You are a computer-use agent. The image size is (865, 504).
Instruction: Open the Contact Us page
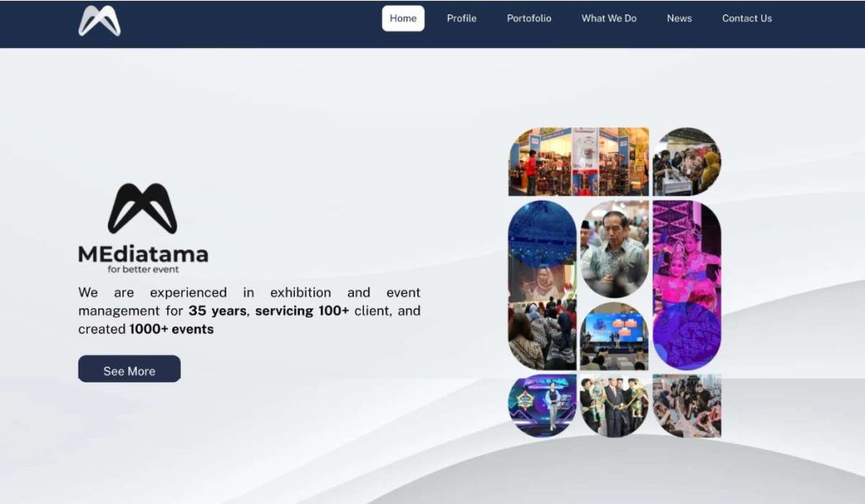click(x=746, y=19)
